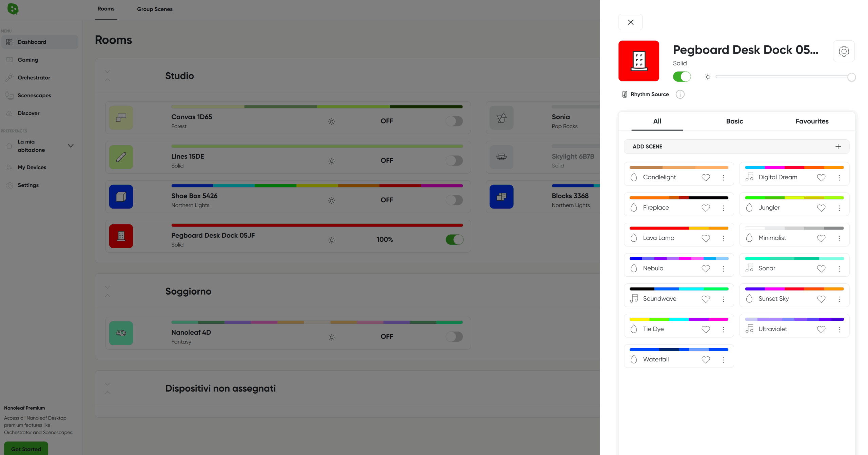Favourite the Candlelight scene
Screen dimensions: 868x455
click(x=706, y=177)
